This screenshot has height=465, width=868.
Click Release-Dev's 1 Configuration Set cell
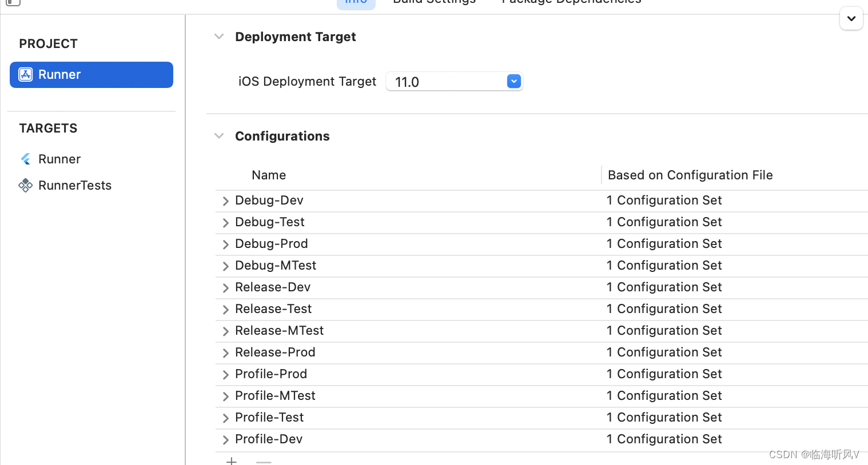click(664, 287)
